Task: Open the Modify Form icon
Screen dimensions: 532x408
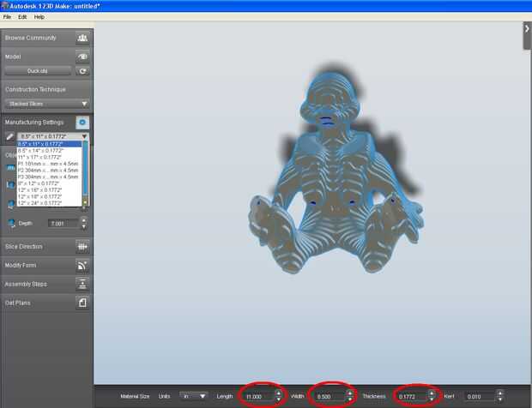Action: (x=82, y=266)
